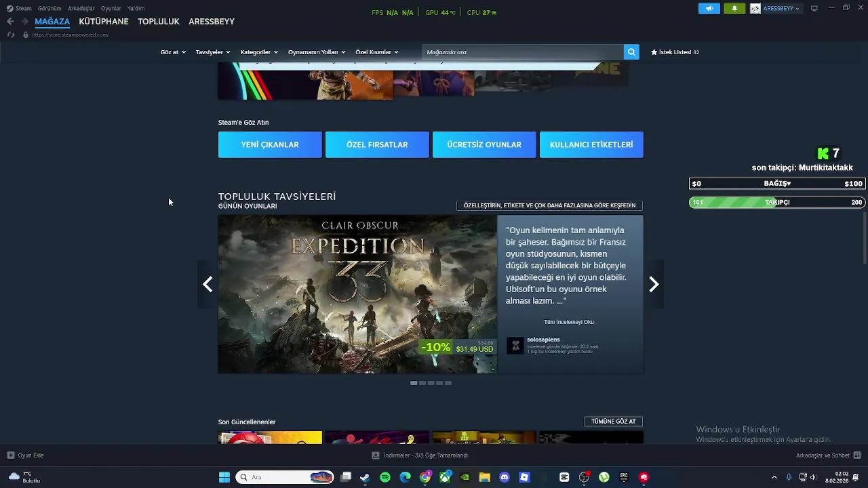Click the Oyun Ekle plus icon
This screenshot has height=488, width=868.
tap(10, 455)
